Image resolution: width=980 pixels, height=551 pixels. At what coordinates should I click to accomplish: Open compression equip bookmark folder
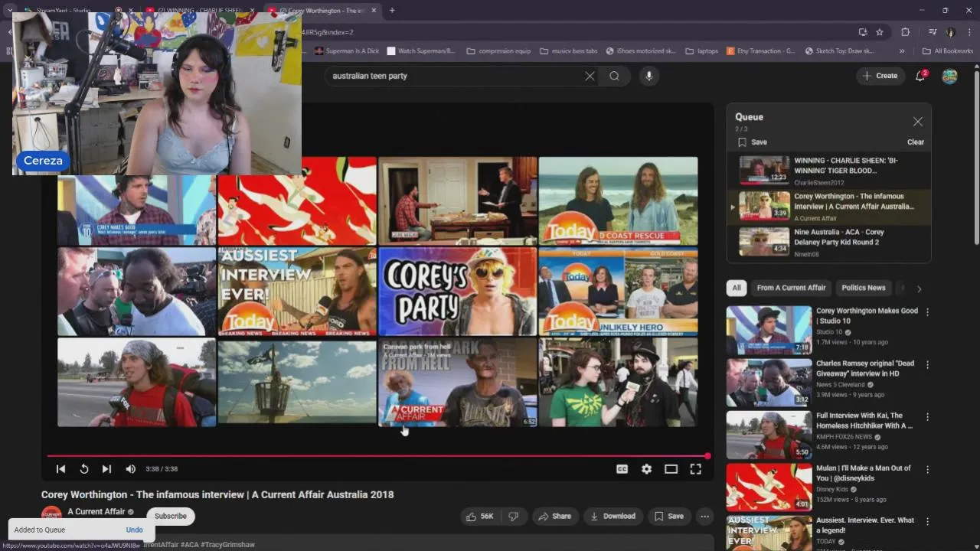(x=498, y=51)
